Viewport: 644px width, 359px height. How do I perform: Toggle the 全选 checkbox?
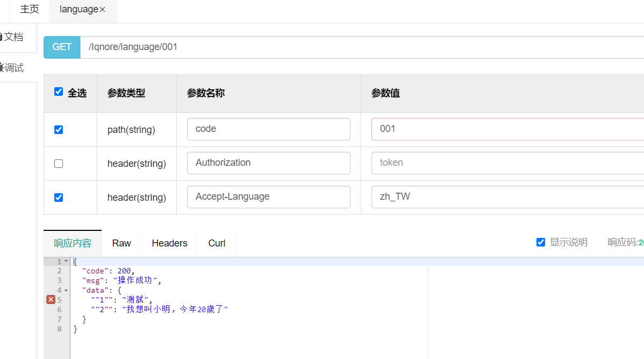(59, 91)
